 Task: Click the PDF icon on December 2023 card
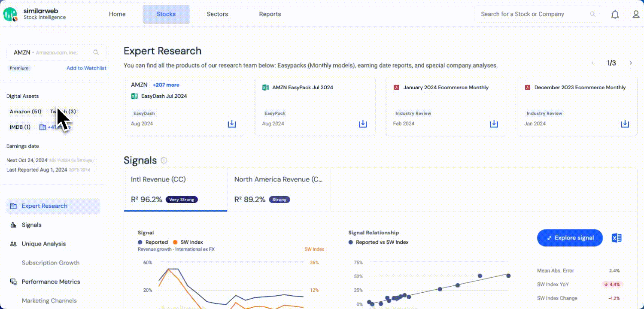point(528,88)
